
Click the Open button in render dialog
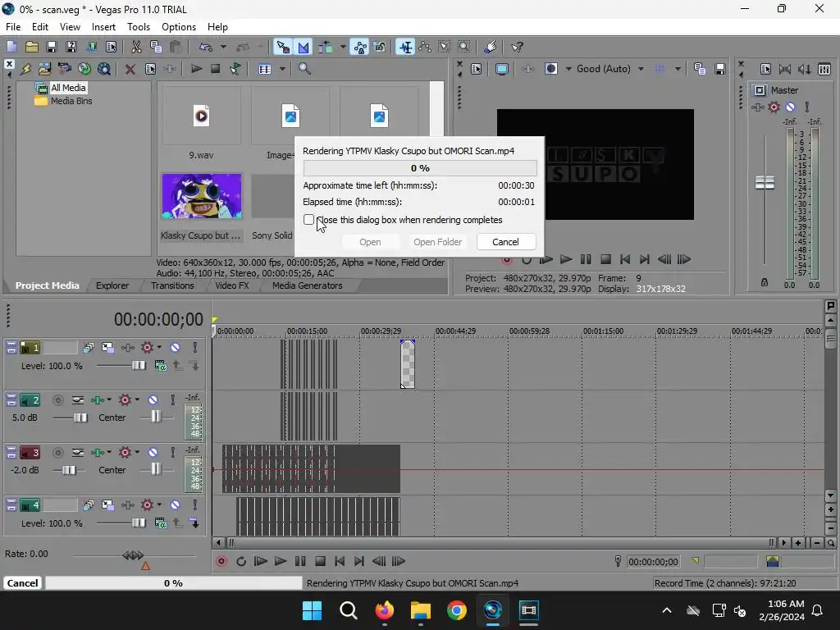click(370, 242)
